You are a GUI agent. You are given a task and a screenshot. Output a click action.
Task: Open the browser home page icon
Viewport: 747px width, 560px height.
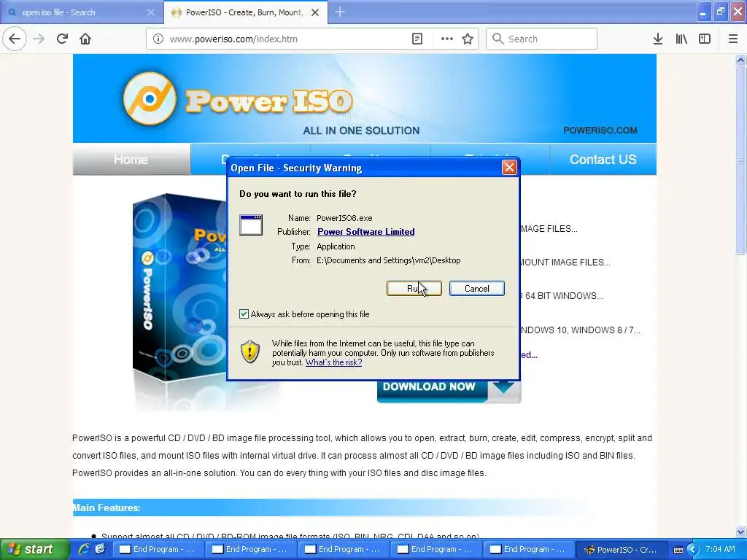85,39
